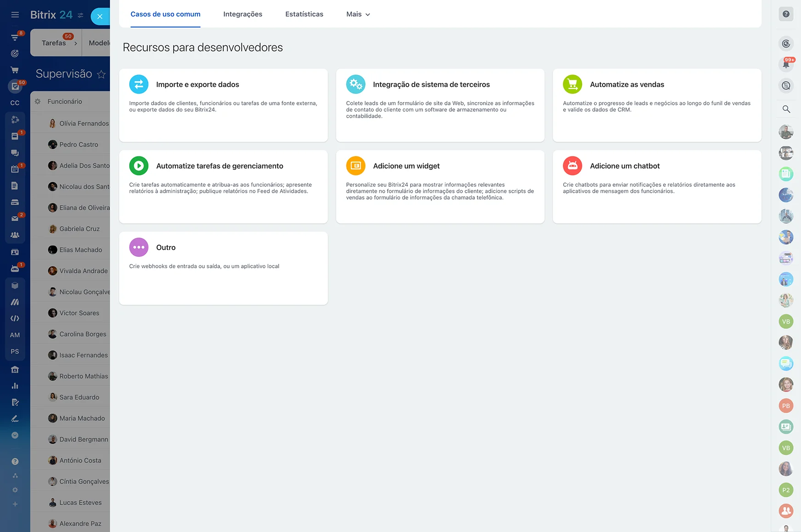Open the Automatize tarefas de gerenciamento card
Viewport: 801px width, 532px height.
point(223,186)
